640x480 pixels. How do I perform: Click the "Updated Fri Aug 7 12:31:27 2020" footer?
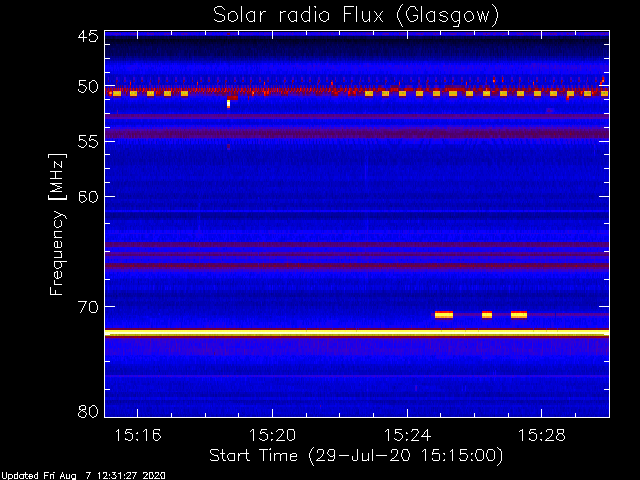(x=83, y=476)
